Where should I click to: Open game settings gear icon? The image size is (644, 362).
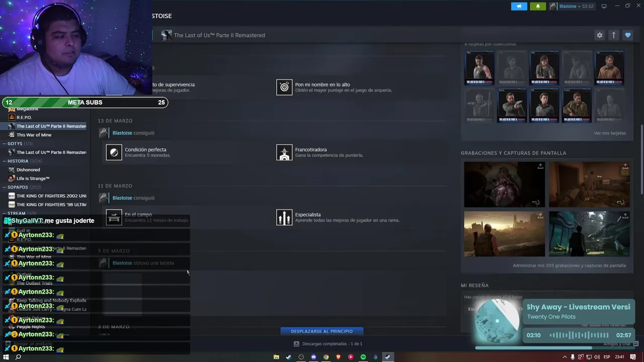point(599,35)
